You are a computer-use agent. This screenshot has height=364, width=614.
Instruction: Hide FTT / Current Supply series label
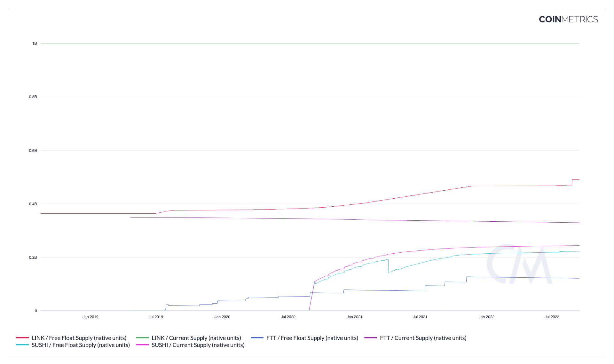point(423,338)
